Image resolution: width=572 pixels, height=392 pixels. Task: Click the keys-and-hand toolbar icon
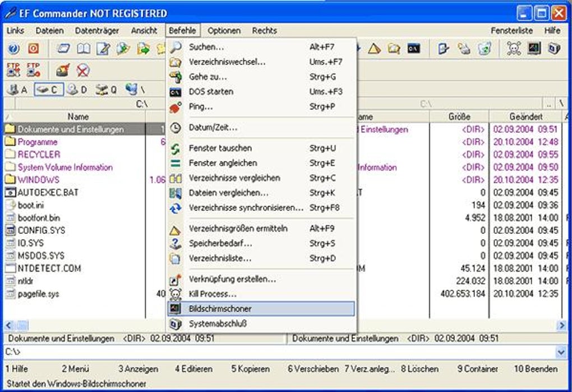point(464,48)
